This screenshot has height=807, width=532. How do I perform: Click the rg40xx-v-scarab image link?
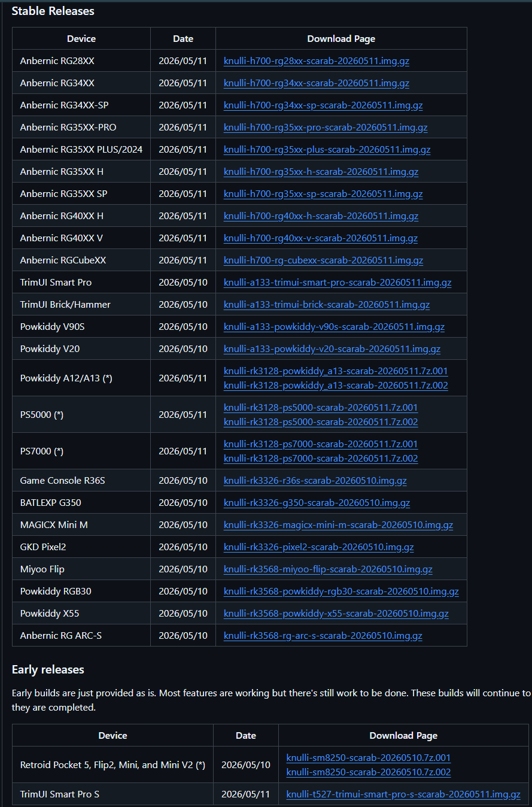pyautogui.click(x=321, y=238)
